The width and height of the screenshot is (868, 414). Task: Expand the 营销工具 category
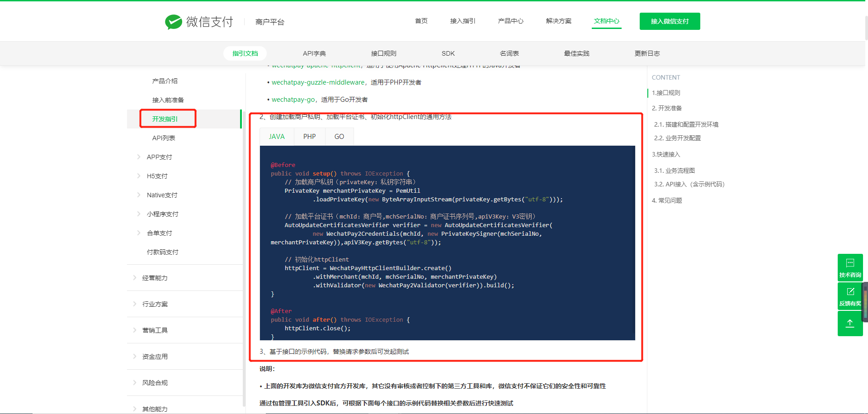pyautogui.click(x=155, y=330)
